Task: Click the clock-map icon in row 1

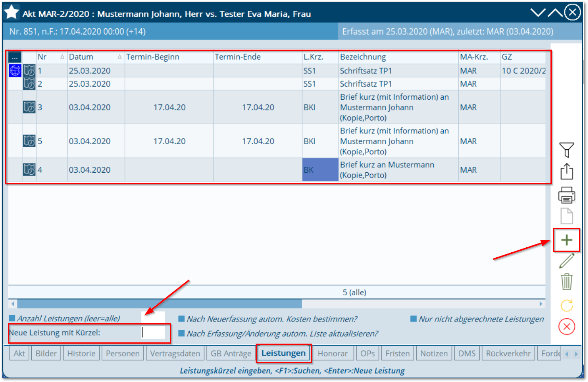Action: 29,70
